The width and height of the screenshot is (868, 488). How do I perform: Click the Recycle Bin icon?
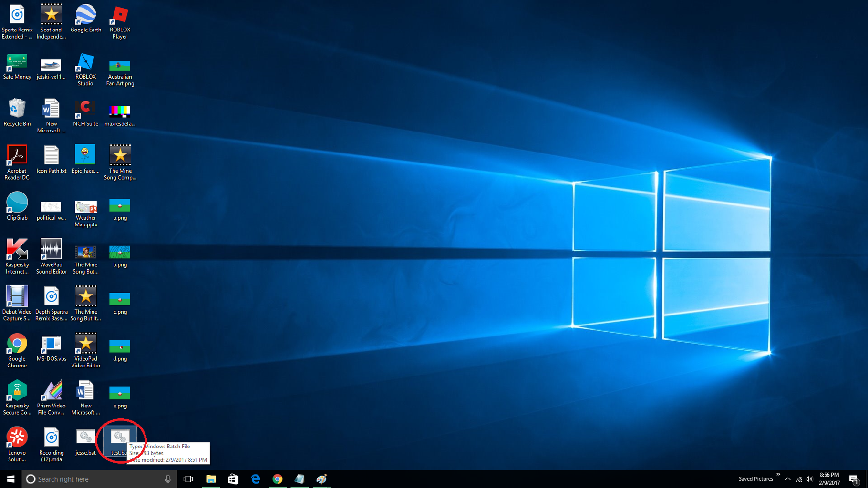point(17,113)
